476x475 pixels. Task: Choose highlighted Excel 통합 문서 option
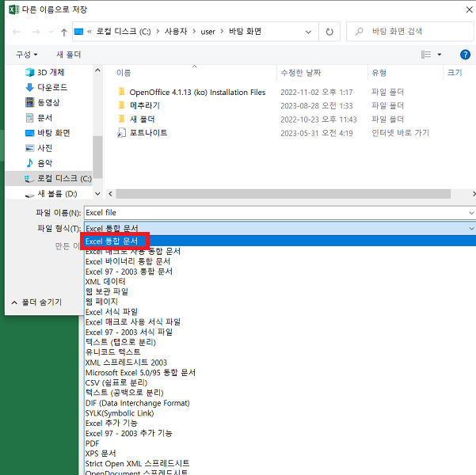coord(280,241)
